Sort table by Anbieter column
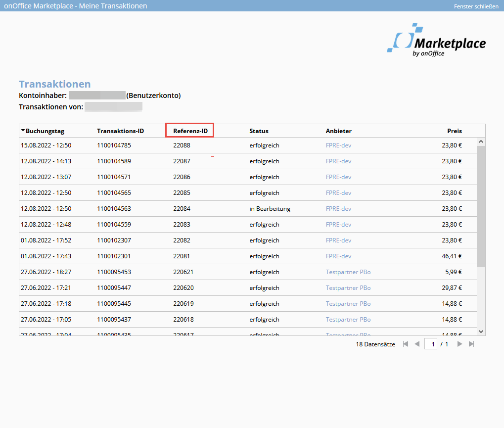 [338, 131]
